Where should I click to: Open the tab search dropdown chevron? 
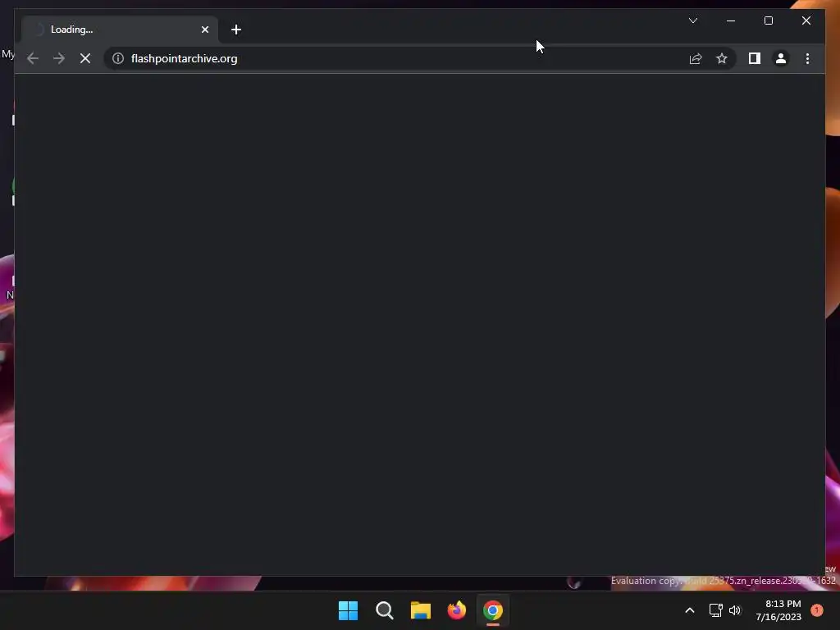(x=692, y=21)
